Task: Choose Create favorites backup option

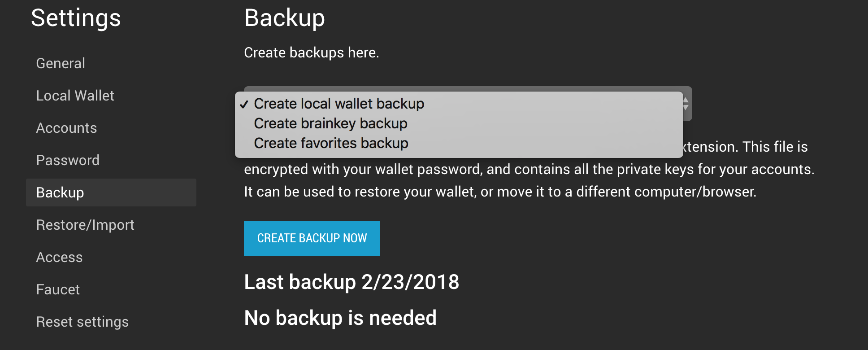Action: click(x=459, y=143)
